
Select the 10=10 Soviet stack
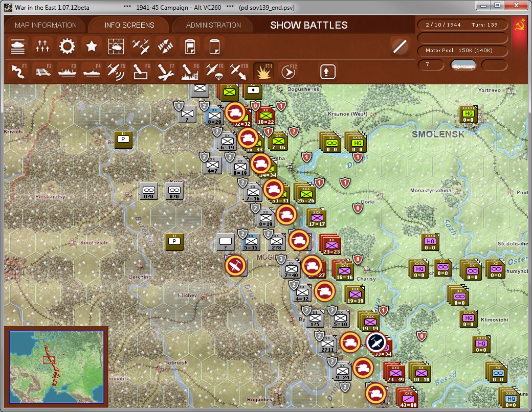(x=420, y=373)
